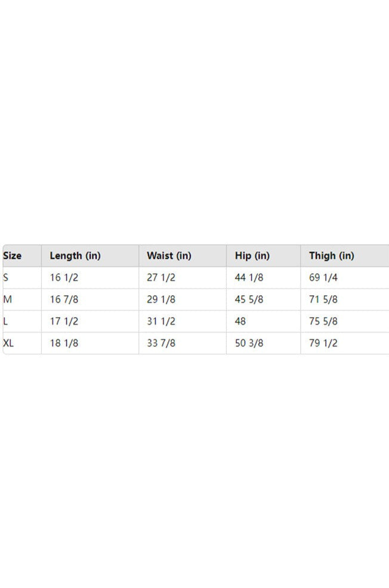Click the L size row label
Viewport: 389px width, 588px height.
pos(5,321)
